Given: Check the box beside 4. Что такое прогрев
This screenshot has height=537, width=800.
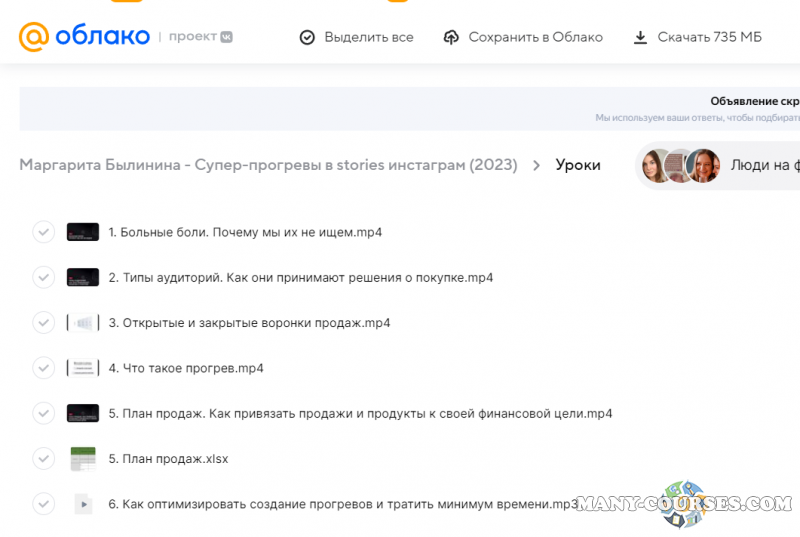Looking at the screenshot, I should click(x=43, y=368).
